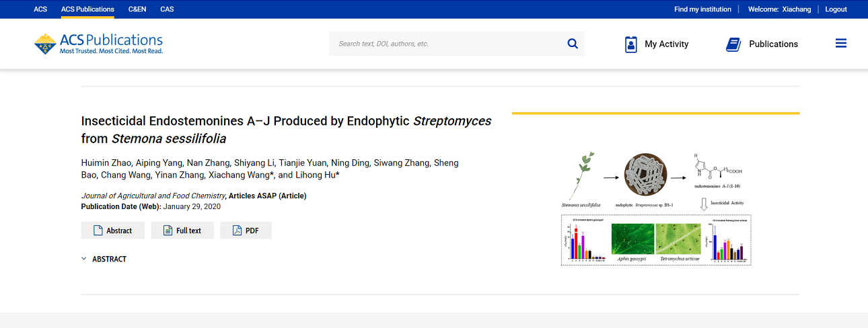This screenshot has width=868, height=328.
Task: Select the ACS top navigation tab
Action: point(40,9)
